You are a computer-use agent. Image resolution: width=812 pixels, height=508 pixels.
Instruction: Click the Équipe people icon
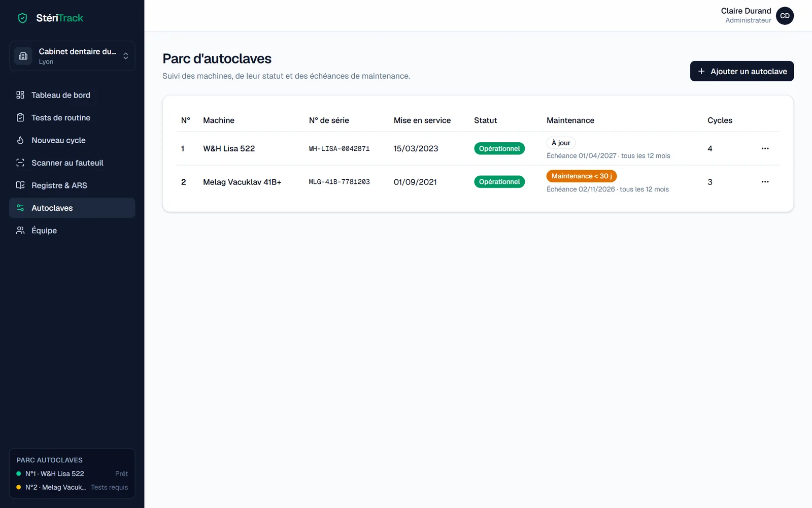click(20, 231)
